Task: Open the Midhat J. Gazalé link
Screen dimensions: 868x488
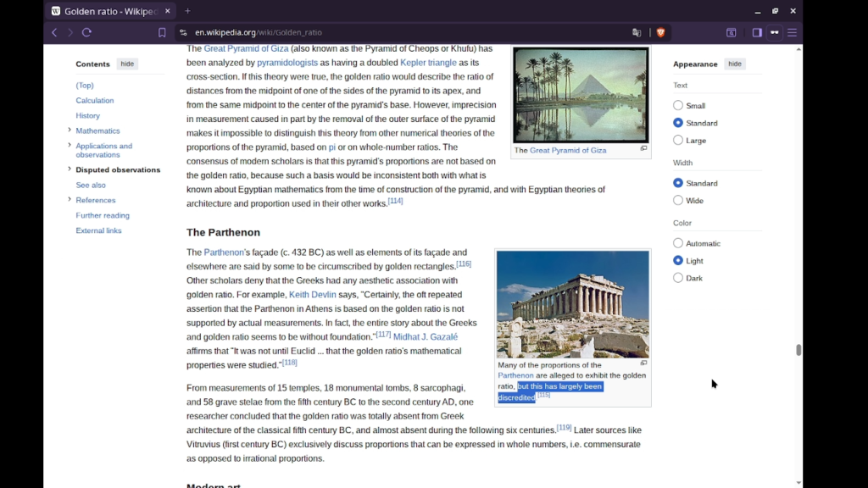Action: 426,336
